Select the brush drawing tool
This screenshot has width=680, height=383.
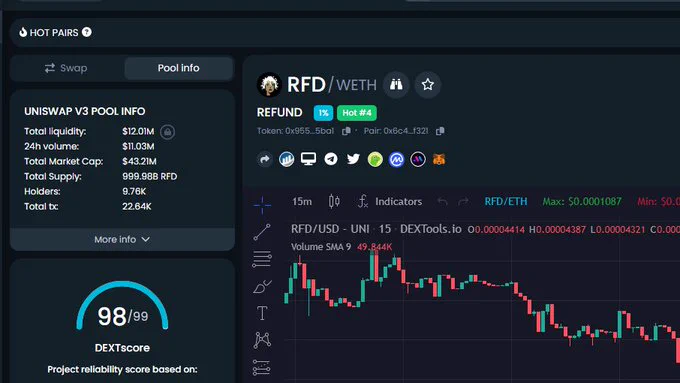[262, 286]
